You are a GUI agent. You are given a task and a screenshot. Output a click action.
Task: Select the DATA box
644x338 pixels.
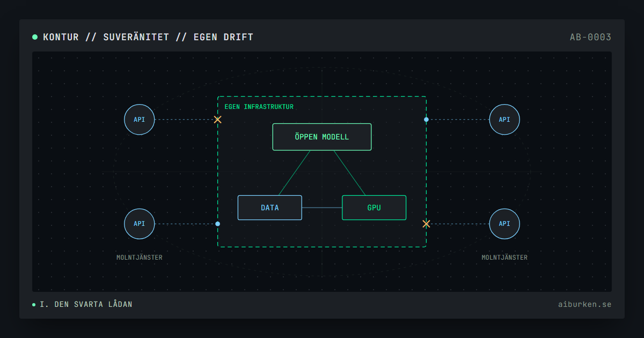270,208
